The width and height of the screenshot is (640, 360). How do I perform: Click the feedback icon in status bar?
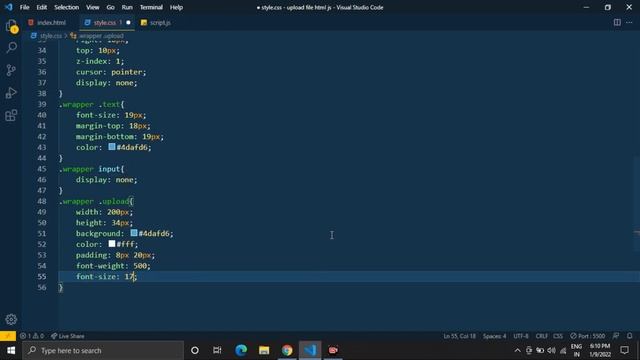[x=616, y=336]
